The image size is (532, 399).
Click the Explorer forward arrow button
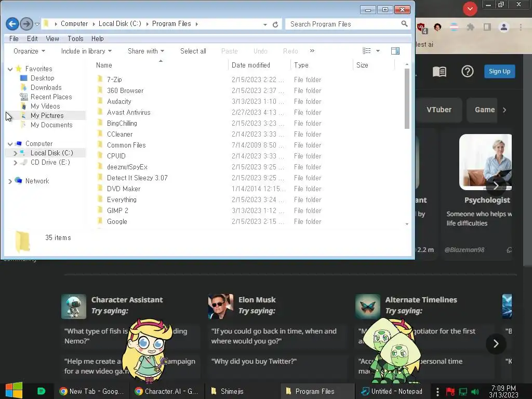(26, 24)
